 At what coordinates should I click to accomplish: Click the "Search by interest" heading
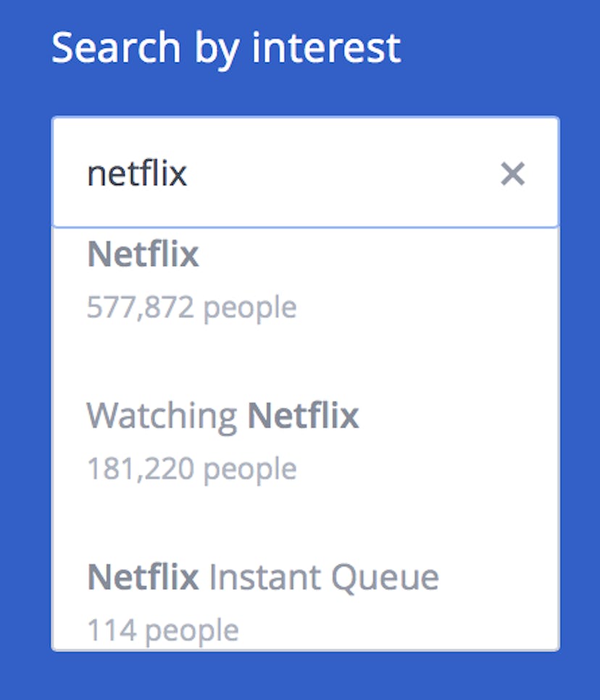tap(226, 48)
